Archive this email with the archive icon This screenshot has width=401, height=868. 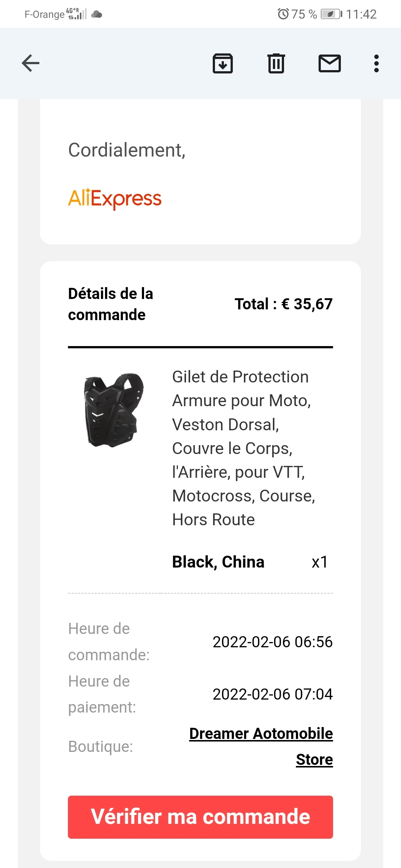click(x=223, y=63)
